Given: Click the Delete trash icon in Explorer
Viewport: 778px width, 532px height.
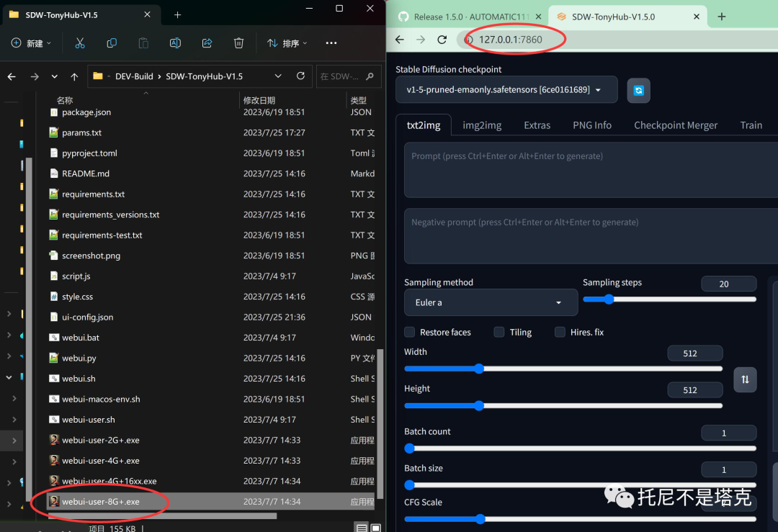Looking at the screenshot, I should 238,43.
